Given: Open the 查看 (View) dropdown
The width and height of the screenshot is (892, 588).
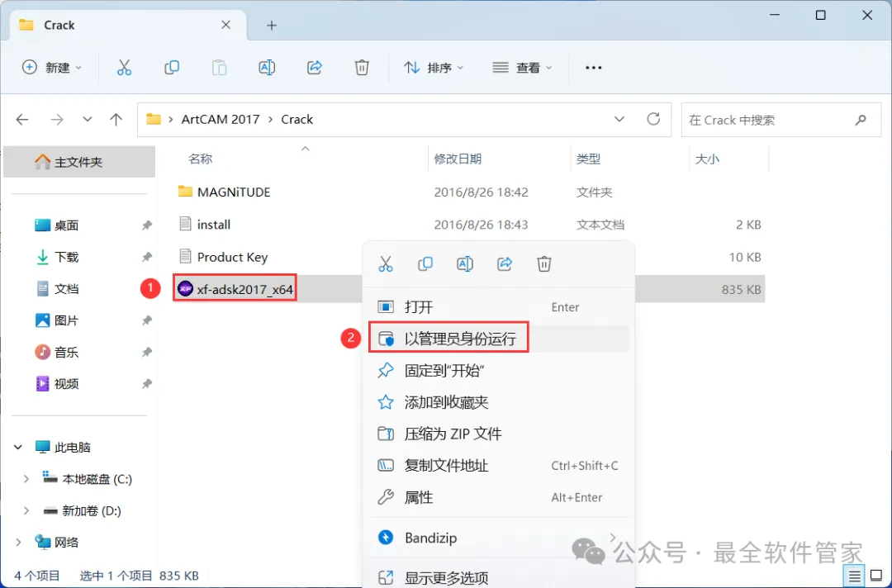Looking at the screenshot, I should coord(522,68).
